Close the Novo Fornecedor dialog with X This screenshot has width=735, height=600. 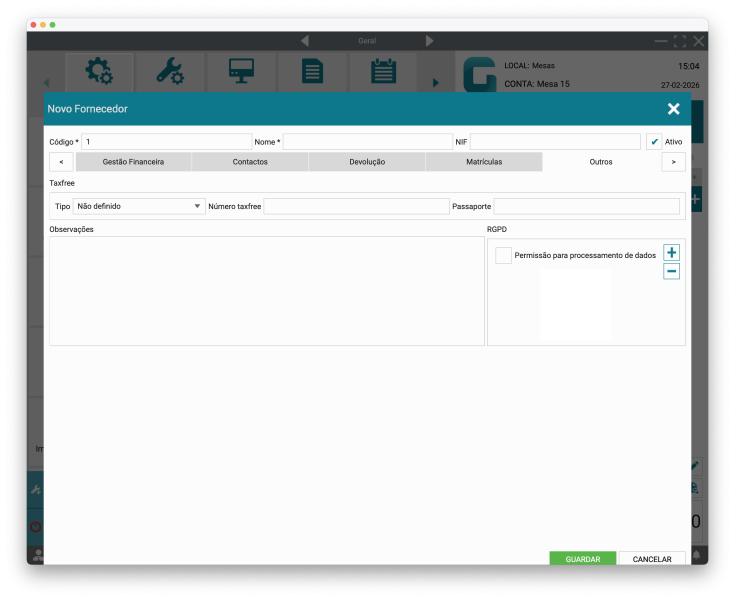point(673,109)
